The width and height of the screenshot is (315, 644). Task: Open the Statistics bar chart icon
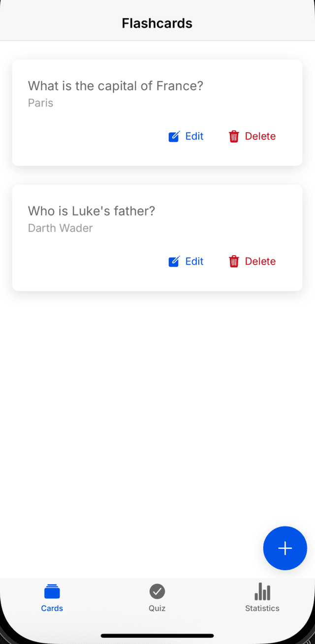coord(262,591)
